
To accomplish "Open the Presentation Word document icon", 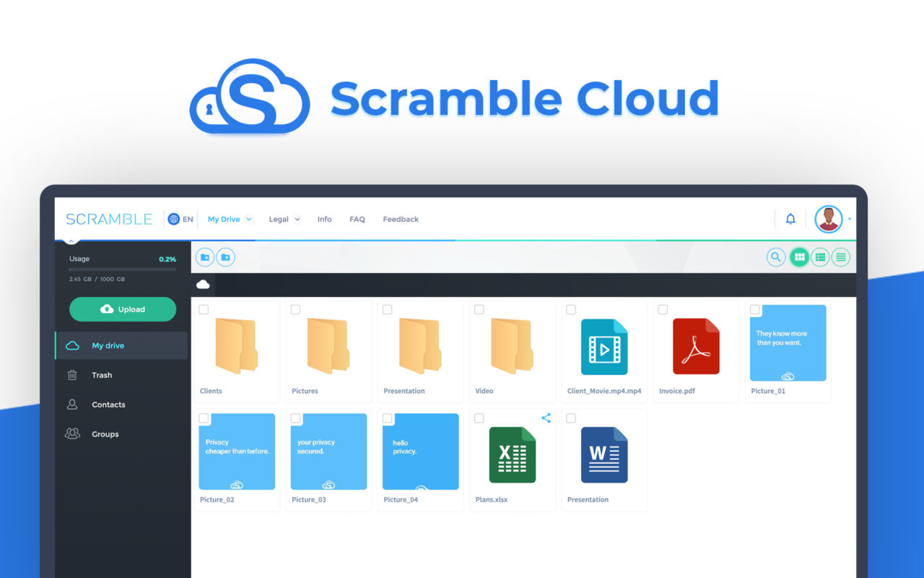I will tap(604, 454).
